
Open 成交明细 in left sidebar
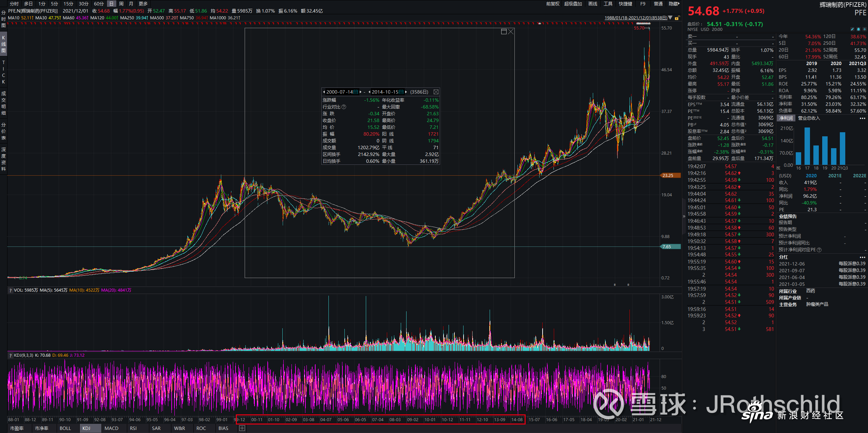tap(3, 103)
